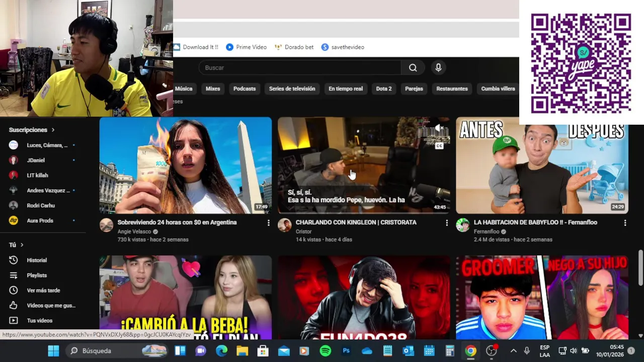Expand the Tú section arrow
This screenshot has width=644, height=362.
click(22, 245)
